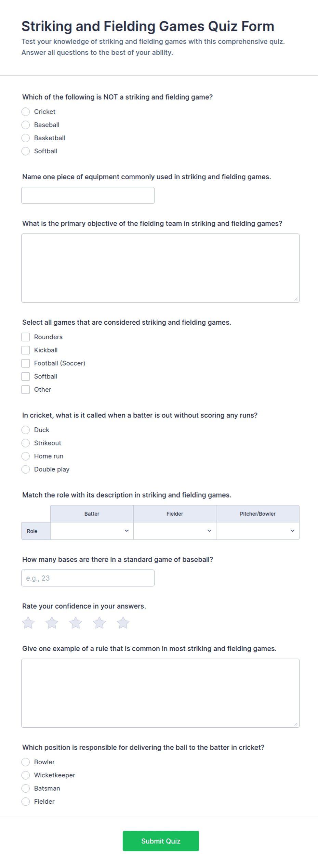The width and height of the screenshot is (318, 868).
Task: Tick the Kickball checkbox
Action: click(x=26, y=350)
